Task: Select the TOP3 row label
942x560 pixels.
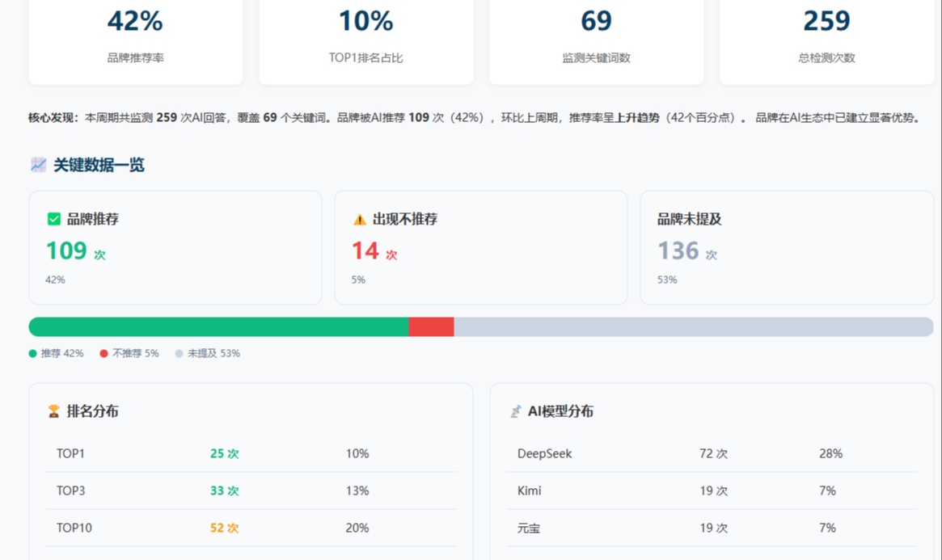Action: pos(71,491)
